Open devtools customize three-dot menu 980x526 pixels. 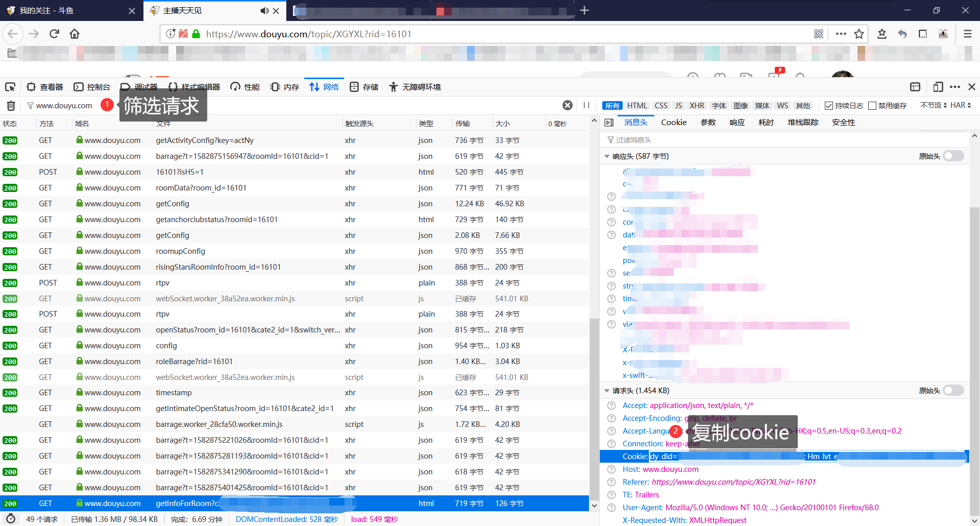coord(955,87)
